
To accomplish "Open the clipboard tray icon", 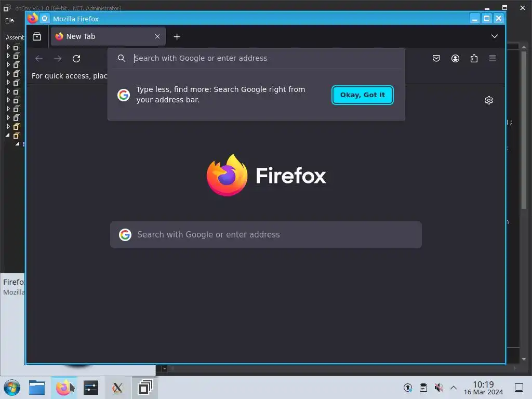I will [423, 388].
